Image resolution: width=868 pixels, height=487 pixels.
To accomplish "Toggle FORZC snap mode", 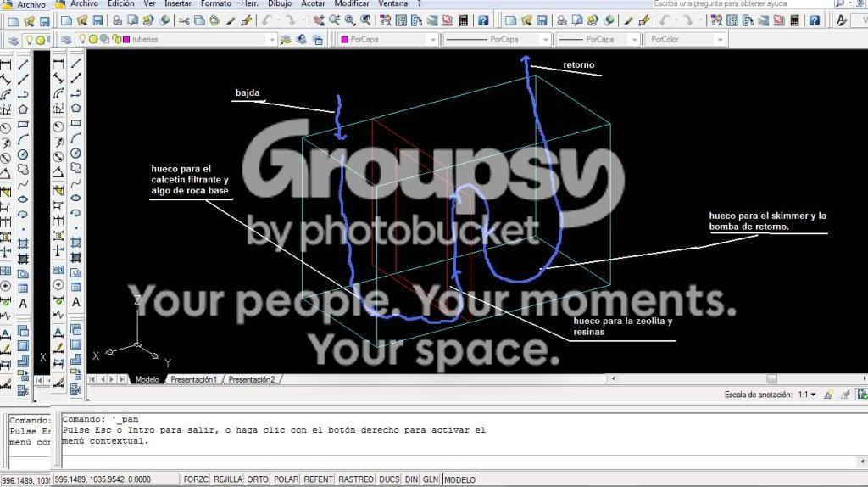I will pos(196,479).
